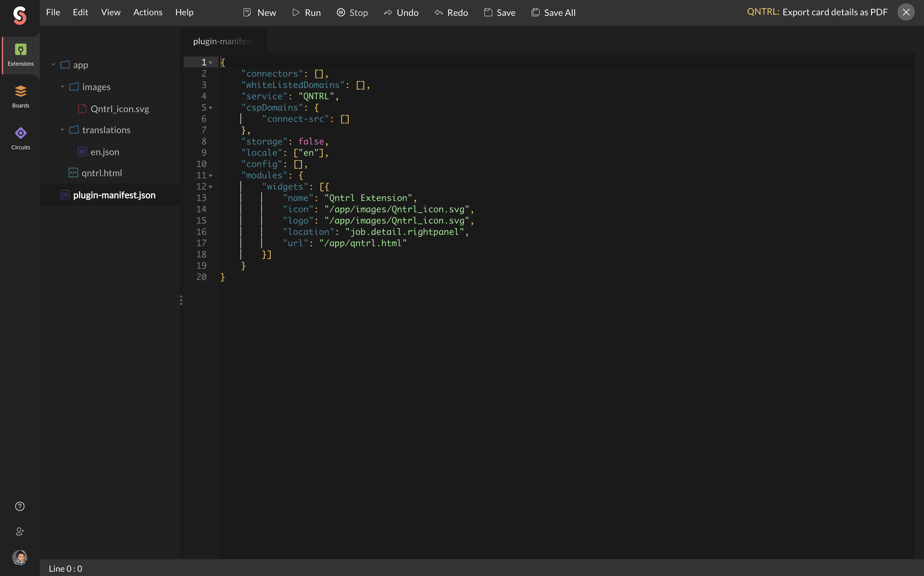Select the plugin-manifest editor tab
Viewport: 924px width, 576px height.
(x=223, y=41)
